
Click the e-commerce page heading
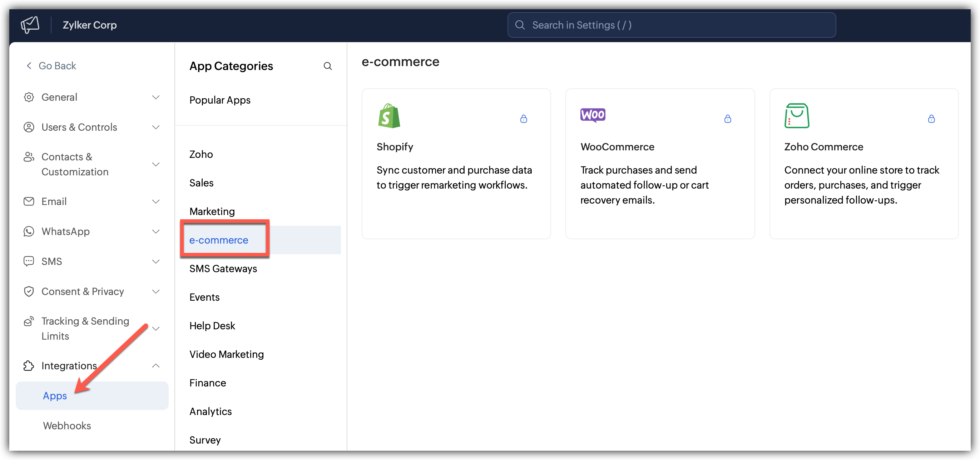coord(400,61)
